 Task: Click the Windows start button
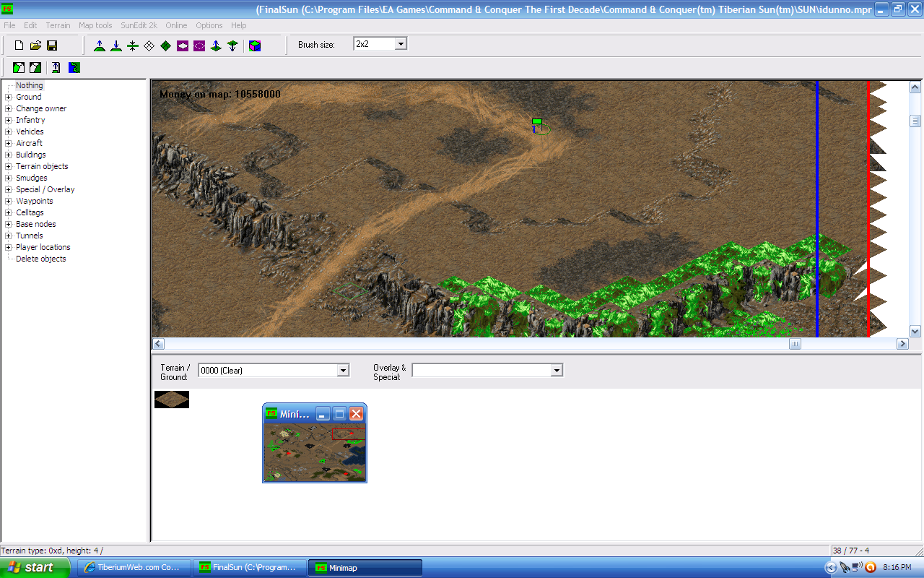click(x=35, y=567)
